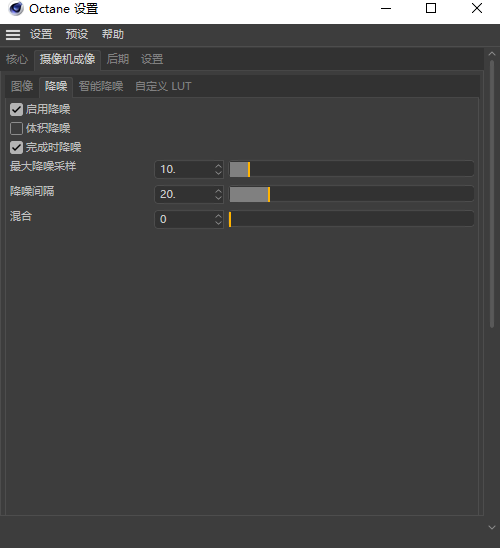This screenshot has width=500, height=548.
Task: Uncheck the 完成时降噪 checkbox
Action: pos(16,147)
